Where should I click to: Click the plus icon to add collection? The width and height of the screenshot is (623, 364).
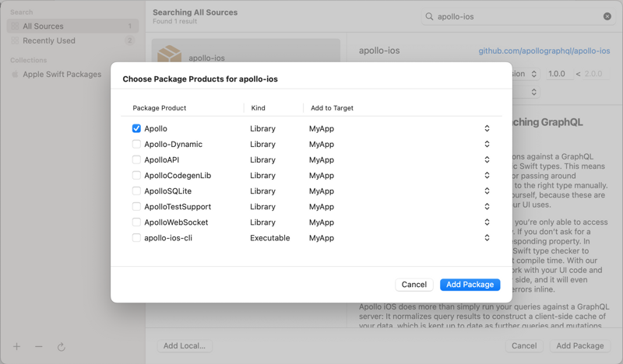(x=16, y=347)
